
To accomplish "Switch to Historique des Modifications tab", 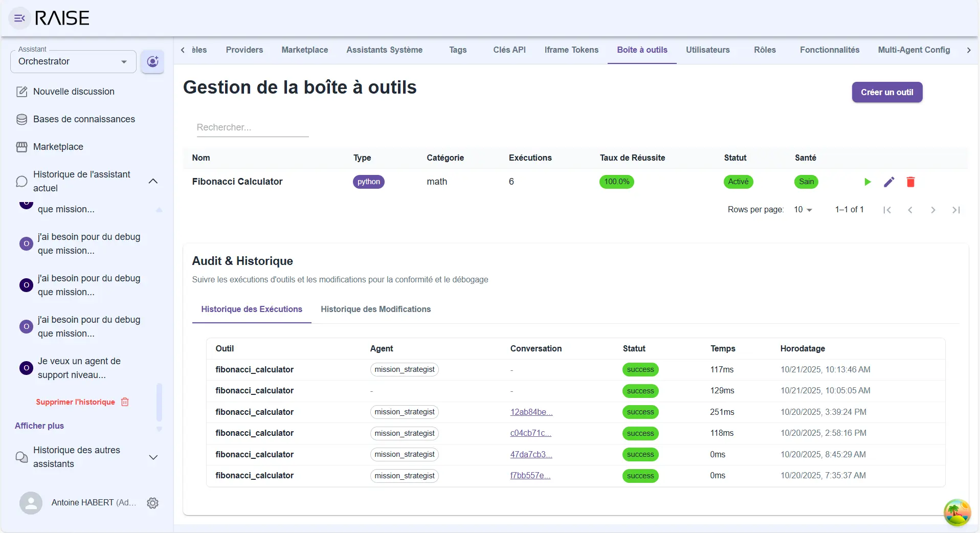I will point(375,309).
